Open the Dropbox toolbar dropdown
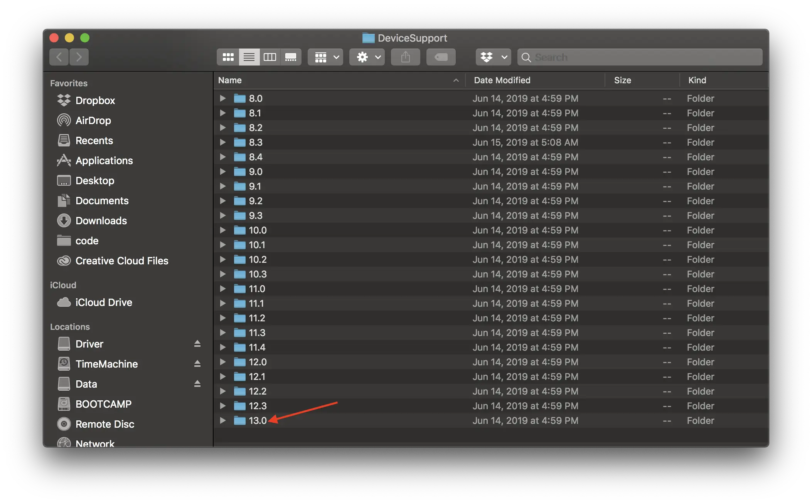812x504 pixels. (x=493, y=57)
